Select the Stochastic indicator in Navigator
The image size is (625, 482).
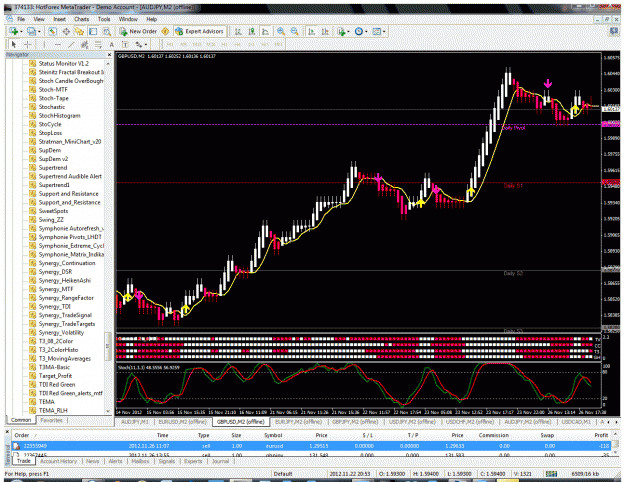click(x=52, y=107)
